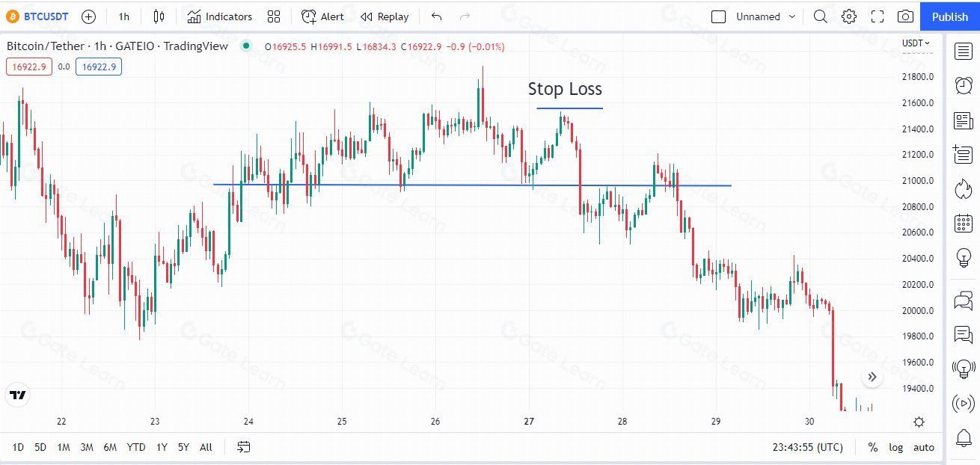Open notifications bell in sidebar
The width and height of the screenshot is (980, 465).
pos(964,438)
